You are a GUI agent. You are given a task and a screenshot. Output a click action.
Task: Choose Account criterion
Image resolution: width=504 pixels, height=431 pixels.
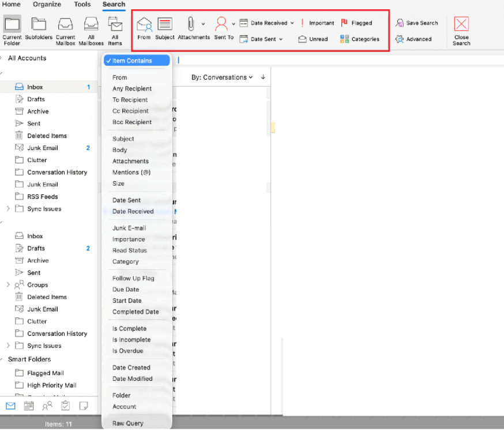124,407
